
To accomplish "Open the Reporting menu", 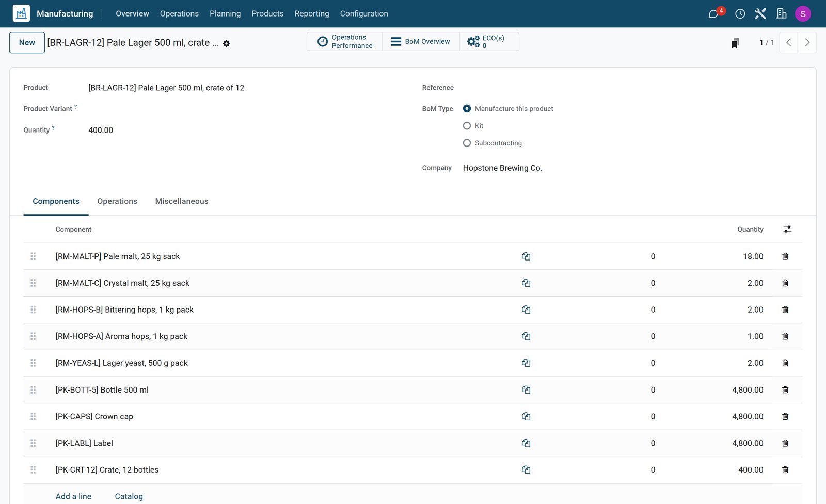I will click(x=312, y=14).
